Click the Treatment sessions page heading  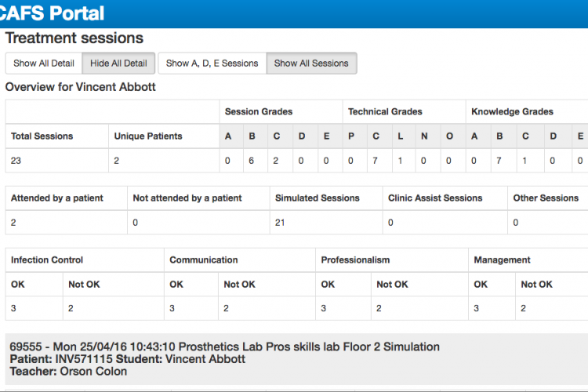click(x=74, y=38)
